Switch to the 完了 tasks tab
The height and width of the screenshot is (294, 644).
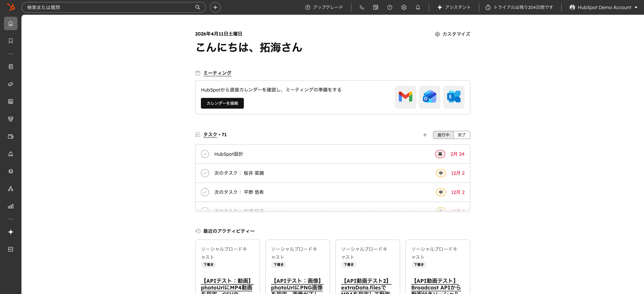pyautogui.click(x=462, y=135)
